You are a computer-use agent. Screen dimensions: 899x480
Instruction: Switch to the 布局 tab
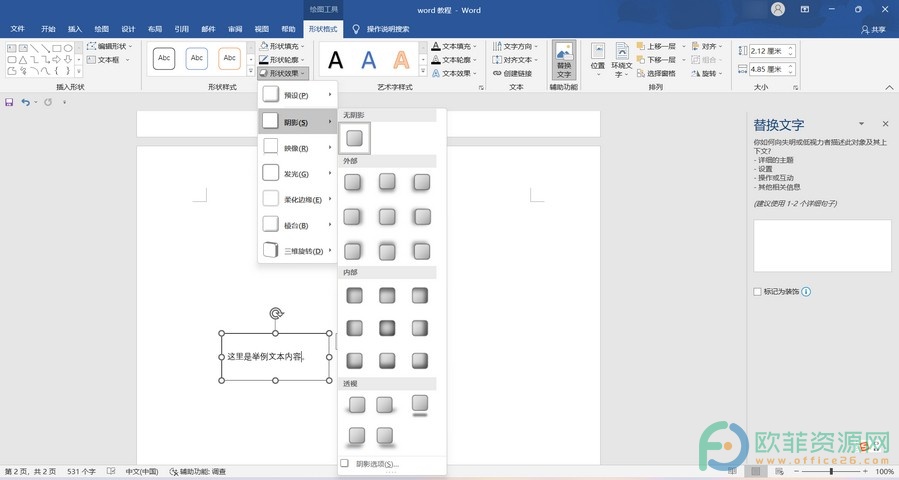pos(155,29)
